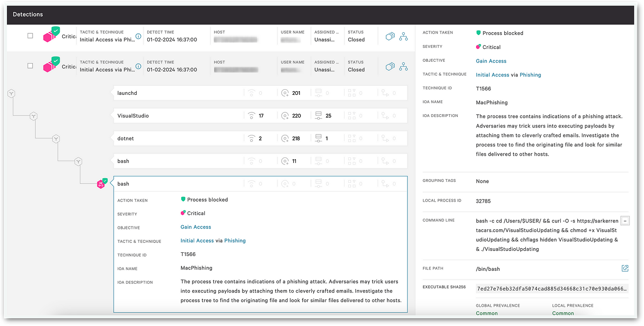
Task: Click the local process ID 32785
Action: pos(484,201)
